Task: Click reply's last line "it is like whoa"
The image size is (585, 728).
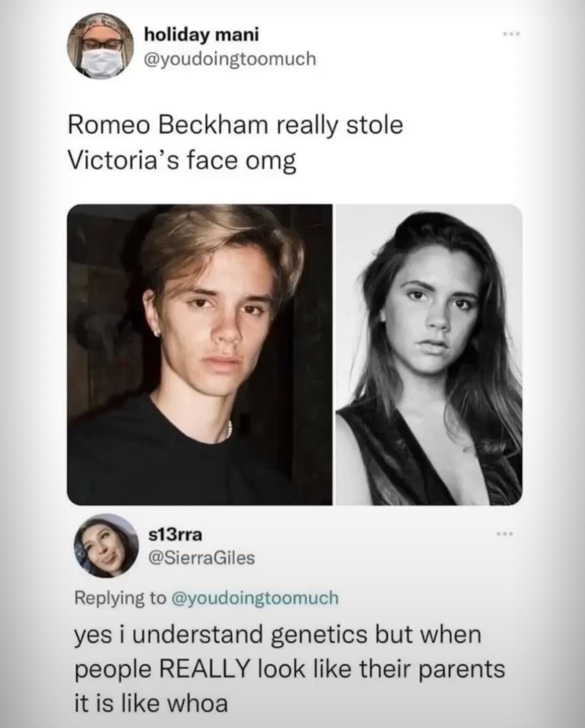Action: point(151,703)
